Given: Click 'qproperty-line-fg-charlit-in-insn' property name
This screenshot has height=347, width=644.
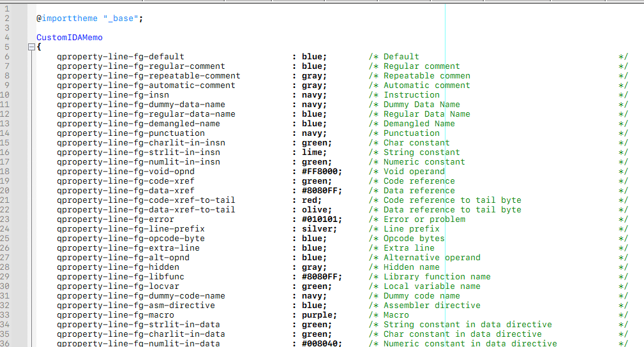Looking at the screenshot, I should 141,143.
